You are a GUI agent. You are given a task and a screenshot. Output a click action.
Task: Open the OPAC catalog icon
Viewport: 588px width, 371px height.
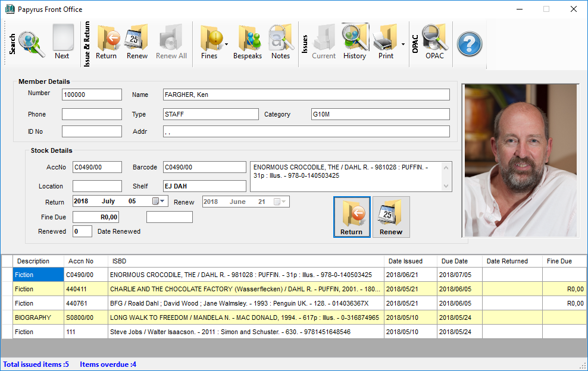tap(434, 42)
